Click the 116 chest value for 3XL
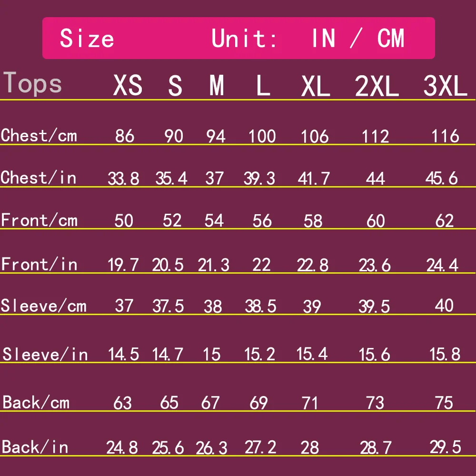Screen dimensions: 476x476 pos(445,137)
